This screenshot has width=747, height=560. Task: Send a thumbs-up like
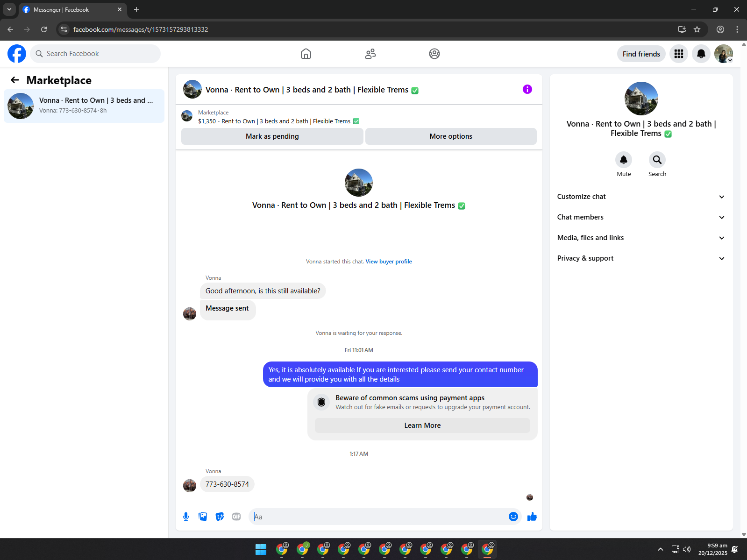[532, 517]
